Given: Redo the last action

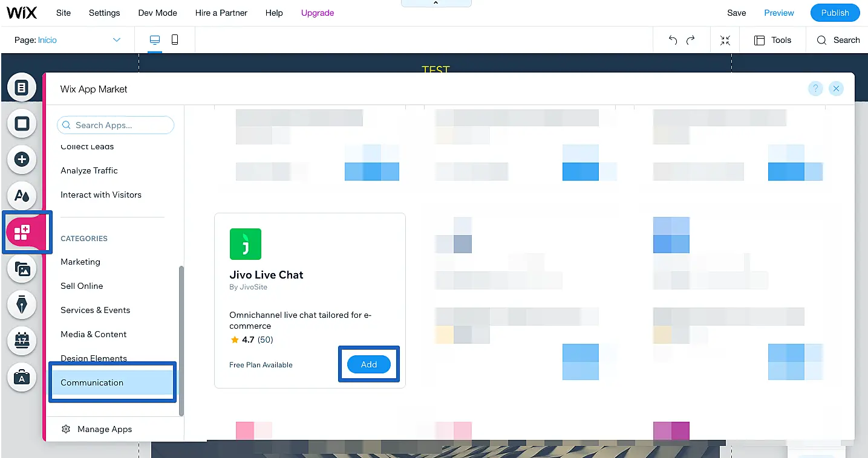Looking at the screenshot, I should [691, 40].
